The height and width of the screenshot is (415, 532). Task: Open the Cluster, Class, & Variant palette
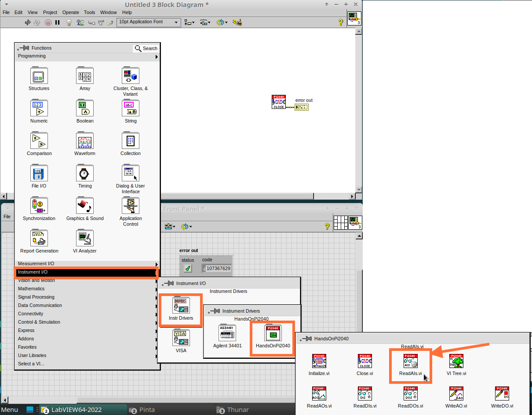click(131, 82)
